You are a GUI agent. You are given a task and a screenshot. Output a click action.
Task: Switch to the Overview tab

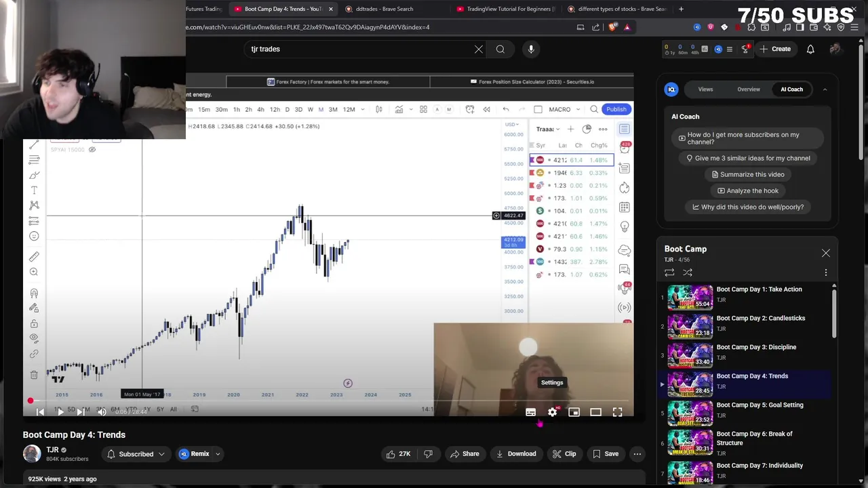point(749,89)
